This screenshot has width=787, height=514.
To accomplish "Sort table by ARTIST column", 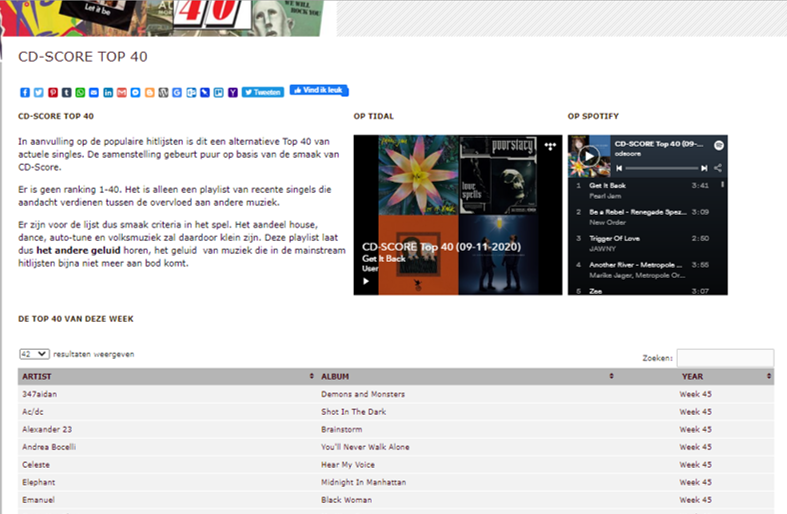I will click(x=167, y=376).
